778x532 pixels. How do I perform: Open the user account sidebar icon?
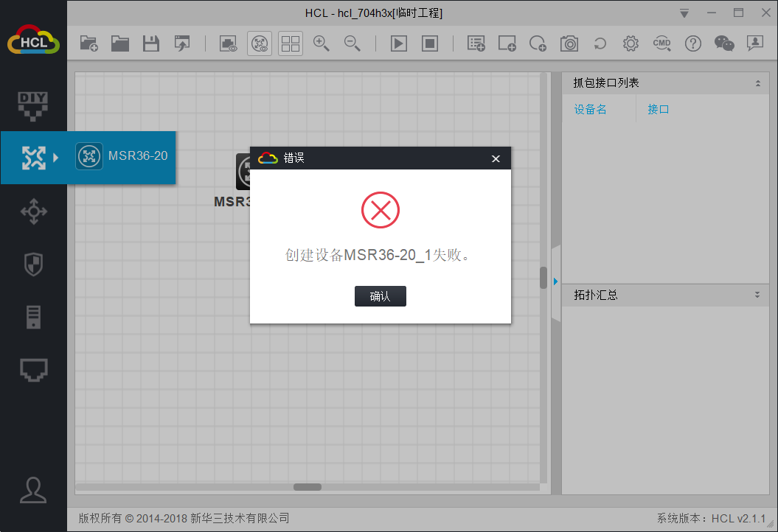pos(33,490)
